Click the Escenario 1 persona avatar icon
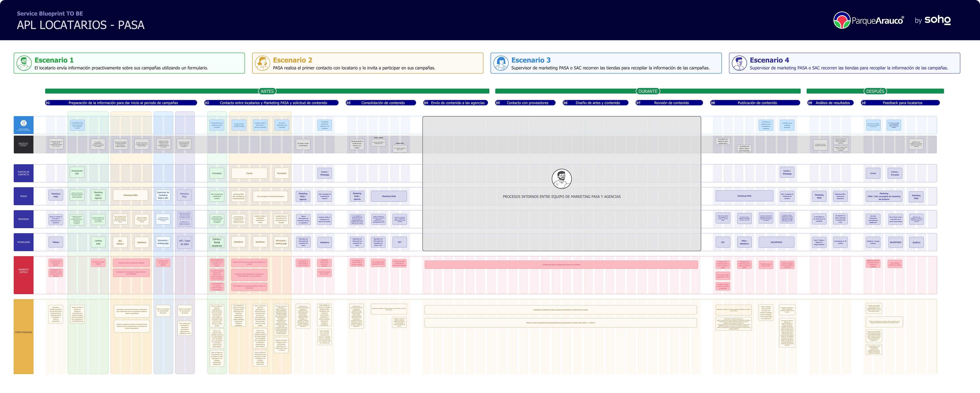This screenshot has height=393, width=980. coord(24,63)
